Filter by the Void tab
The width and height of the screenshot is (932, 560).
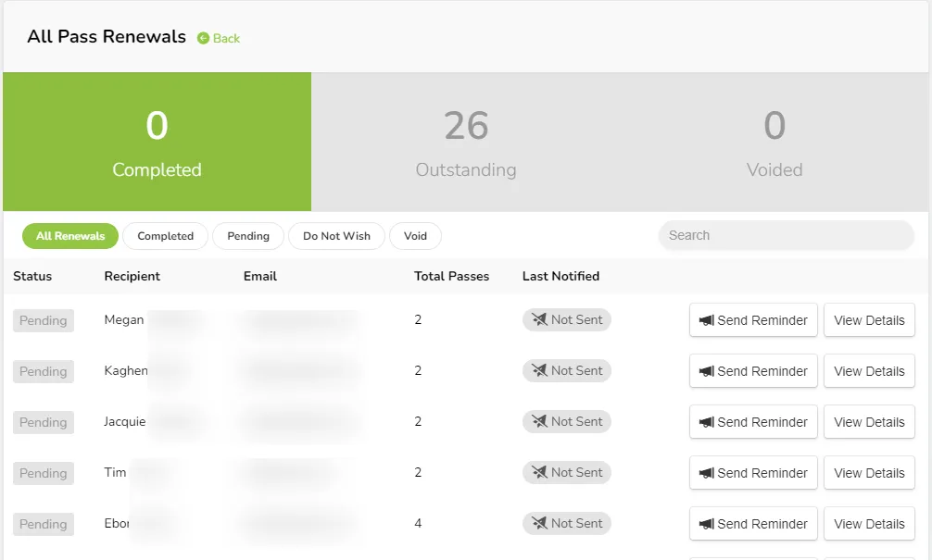[x=415, y=236]
